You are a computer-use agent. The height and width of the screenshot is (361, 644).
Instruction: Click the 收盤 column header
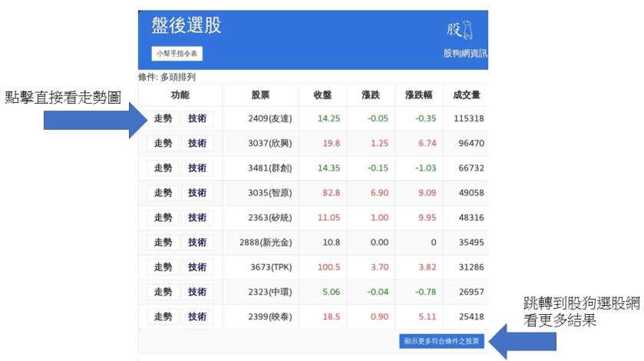[322, 95]
